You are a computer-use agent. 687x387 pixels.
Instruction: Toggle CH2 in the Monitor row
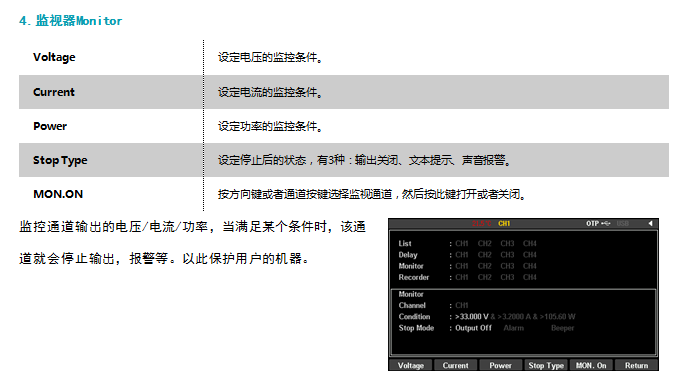coord(485,266)
